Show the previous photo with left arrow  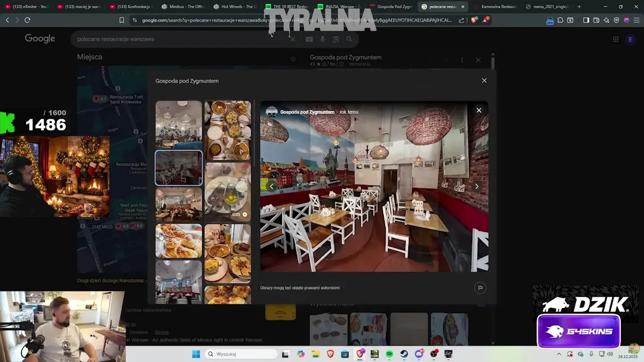(x=272, y=187)
